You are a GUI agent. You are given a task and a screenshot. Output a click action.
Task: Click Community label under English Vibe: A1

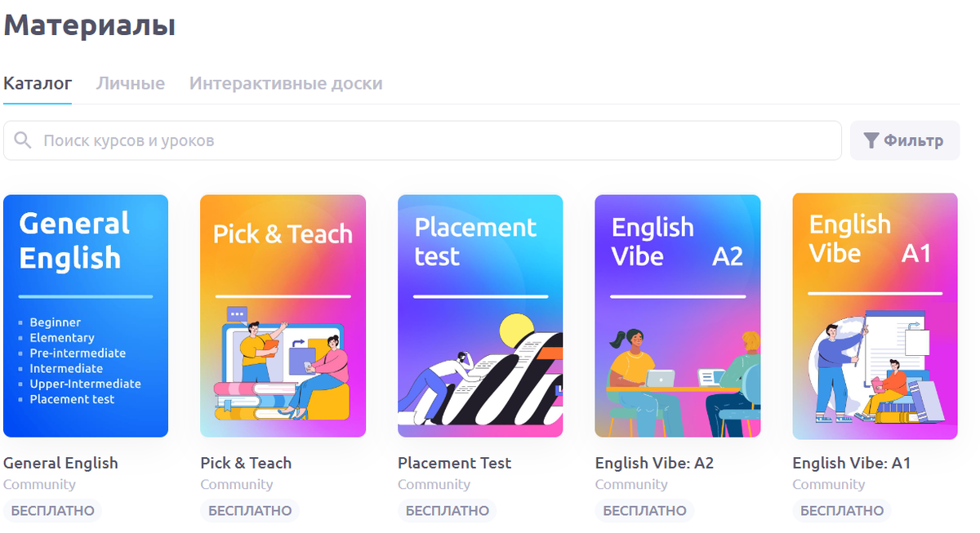point(829,485)
